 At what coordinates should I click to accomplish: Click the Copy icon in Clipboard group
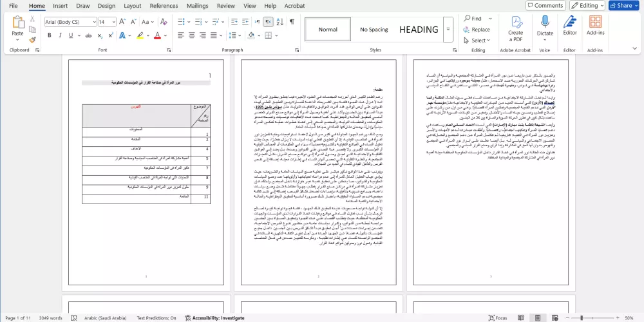point(32,29)
